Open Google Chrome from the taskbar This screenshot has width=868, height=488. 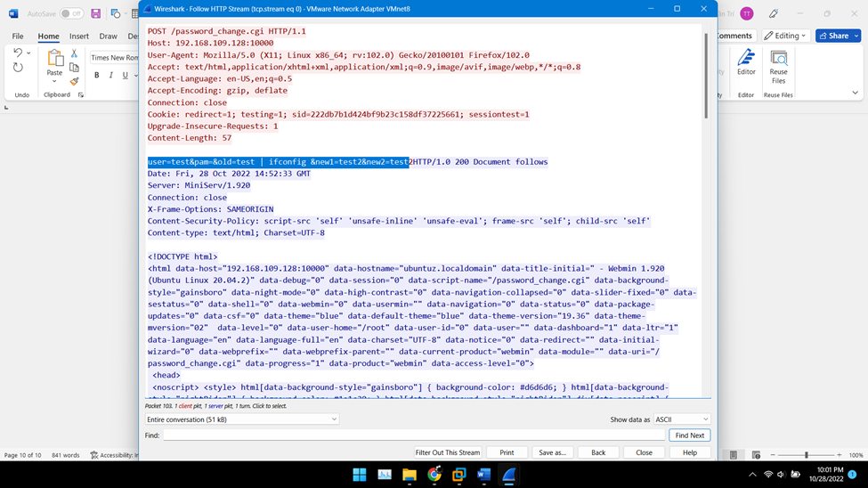click(434, 475)
